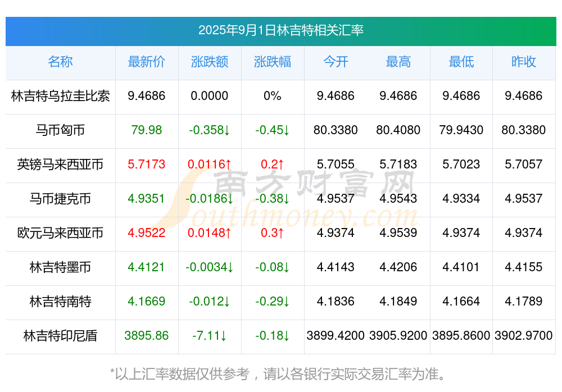Click the row name 英镑马来西亚币
The image size is (562, 392).
pos(60,165)
